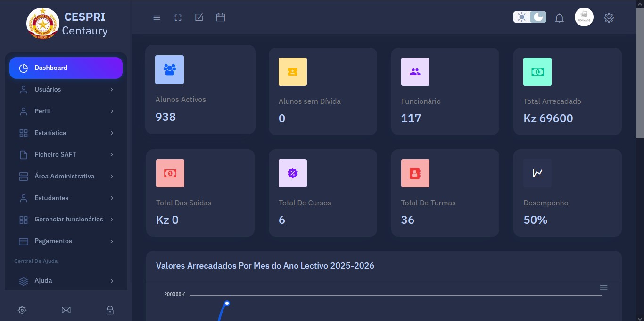Click the blue data point on the chart
This screenshot has height=321, width=644.
[x=227, y=303]
